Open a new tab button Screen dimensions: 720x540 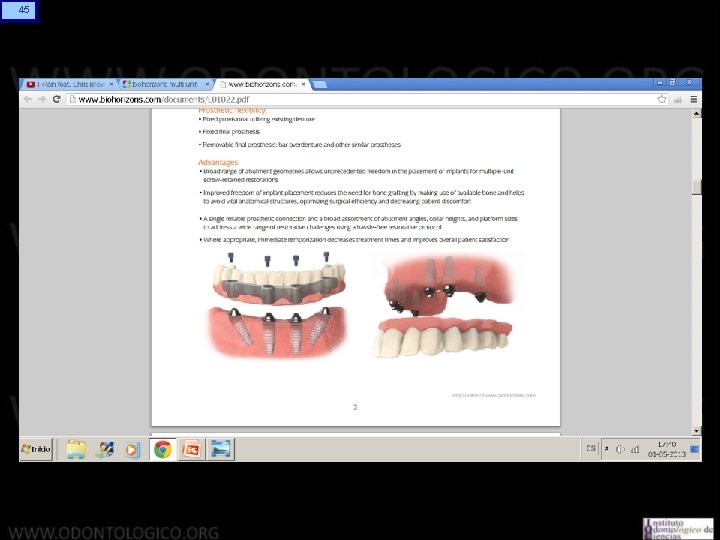tap(320, 84)
